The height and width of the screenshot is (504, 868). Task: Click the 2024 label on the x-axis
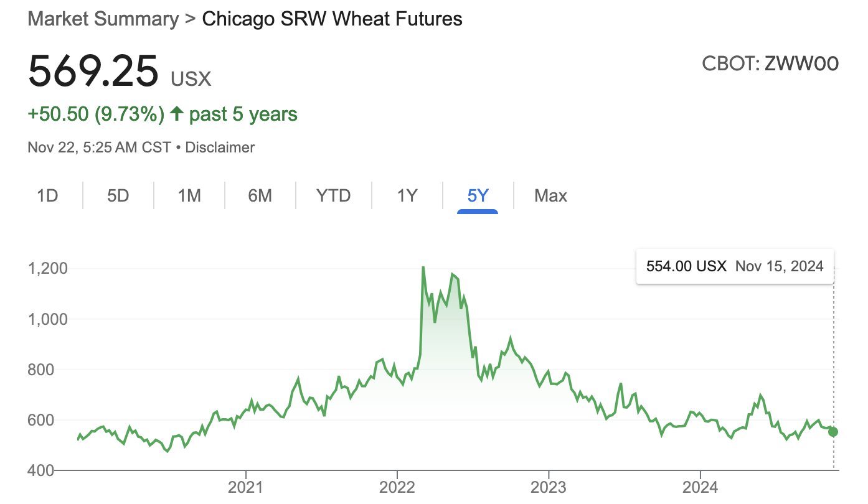(x=700, y=486)
